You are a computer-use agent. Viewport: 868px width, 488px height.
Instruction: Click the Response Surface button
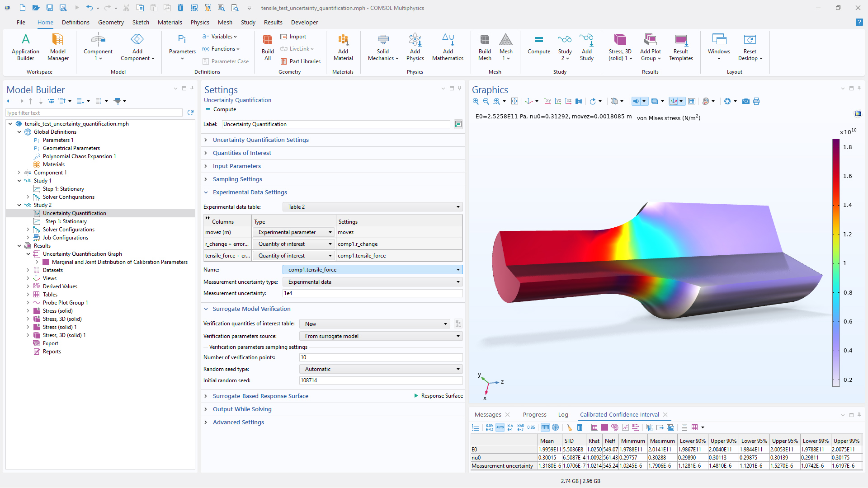[438, 396]
